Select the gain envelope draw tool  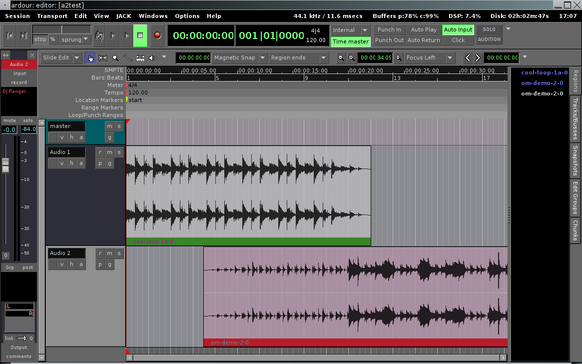click(128, 58)
